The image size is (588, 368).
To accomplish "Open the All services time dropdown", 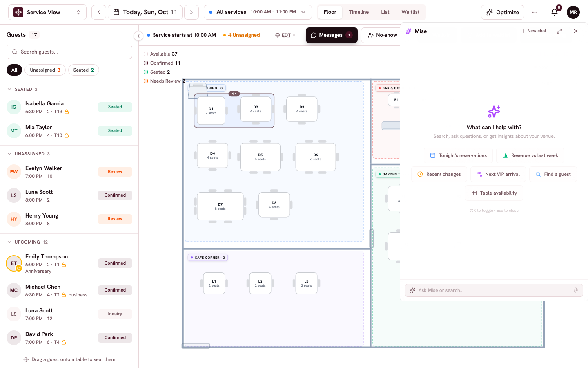I will pyautogui.click(x=258, y=12).
